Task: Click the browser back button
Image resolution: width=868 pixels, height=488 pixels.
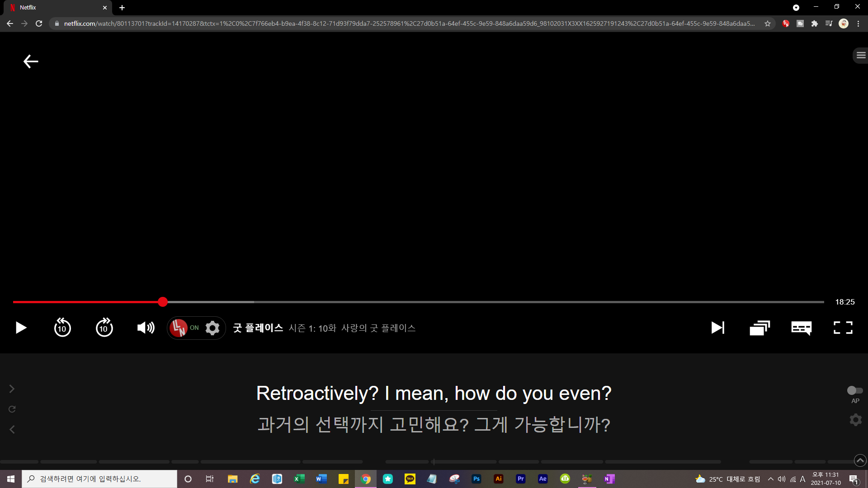Action: 10,23
